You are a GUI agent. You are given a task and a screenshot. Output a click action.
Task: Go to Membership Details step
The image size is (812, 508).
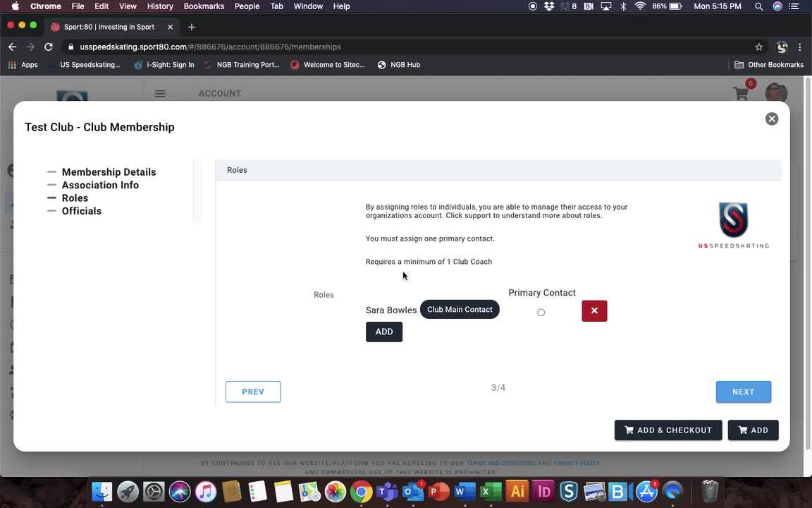109,172
